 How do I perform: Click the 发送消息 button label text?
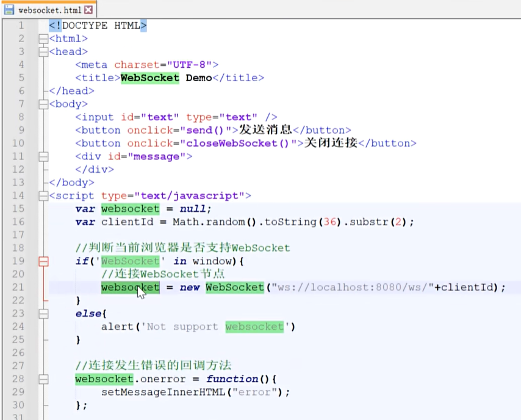(x=265, y=129)
